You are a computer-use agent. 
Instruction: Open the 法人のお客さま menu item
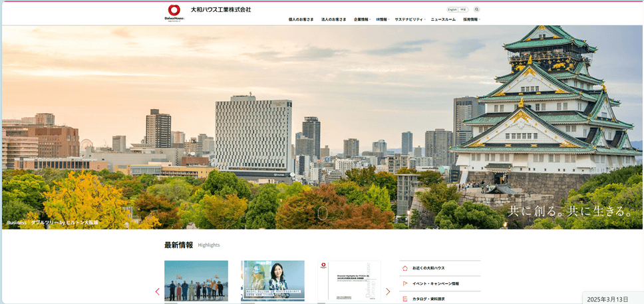pos(333,20)
